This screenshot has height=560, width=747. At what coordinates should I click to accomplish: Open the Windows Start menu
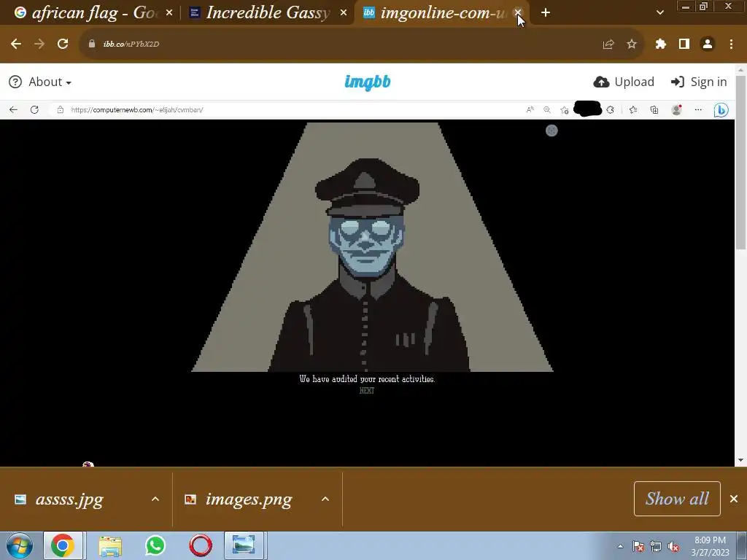click(x=20, y=545)
